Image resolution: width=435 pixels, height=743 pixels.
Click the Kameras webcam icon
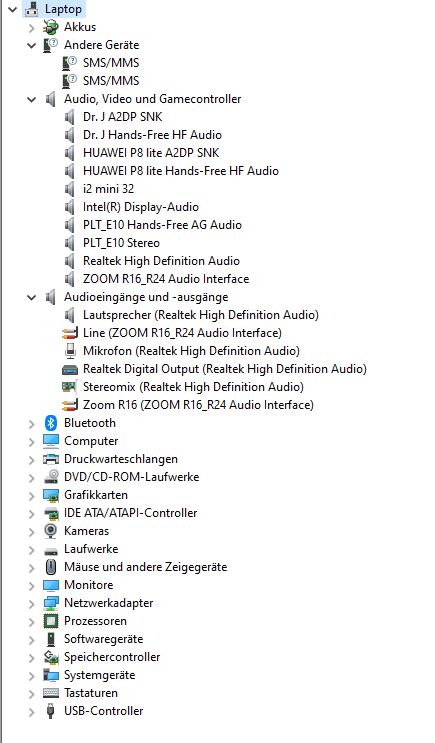(x=51, y=531)
